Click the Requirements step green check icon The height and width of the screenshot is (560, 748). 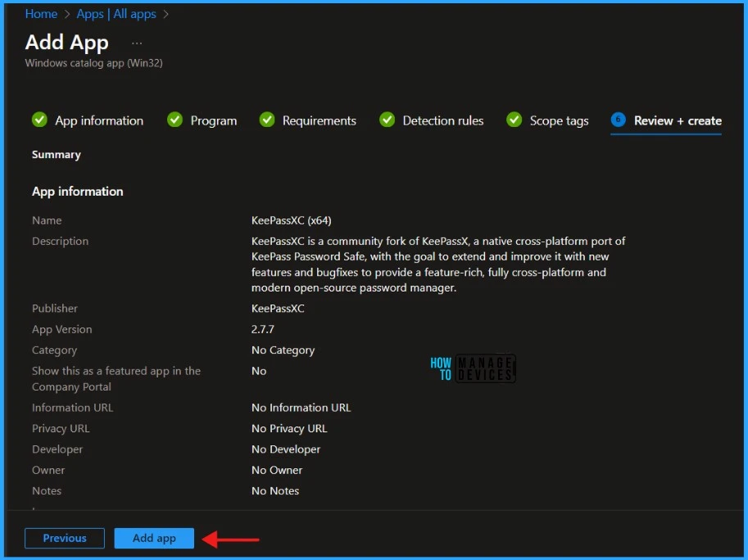pyautogui.click(x=267, y=120)
